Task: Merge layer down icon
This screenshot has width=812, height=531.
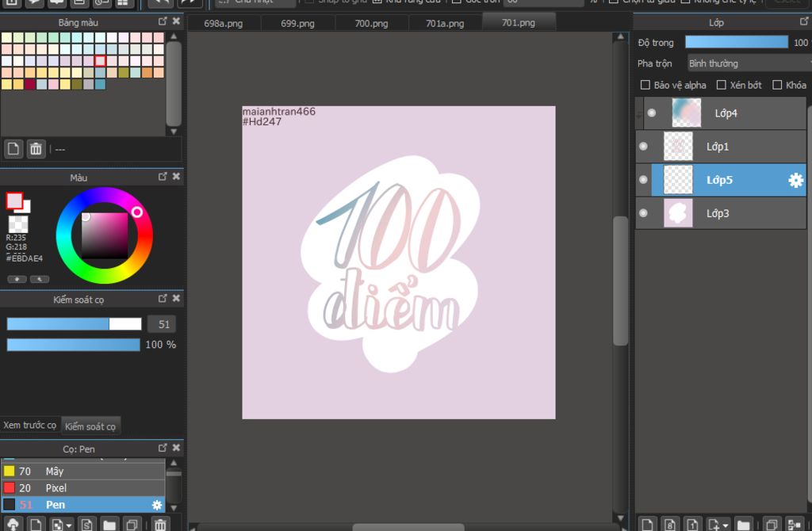Action: [x=794, y=525]
